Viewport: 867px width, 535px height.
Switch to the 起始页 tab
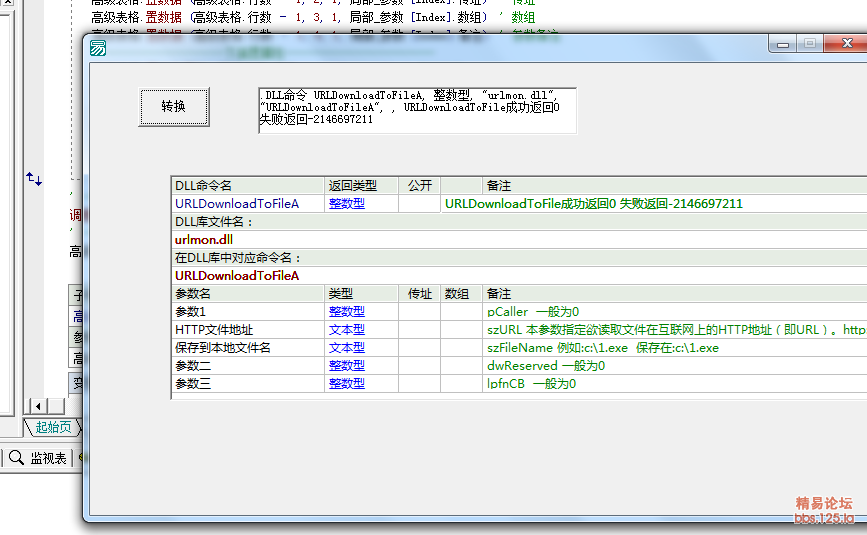[x=53, y=428]
